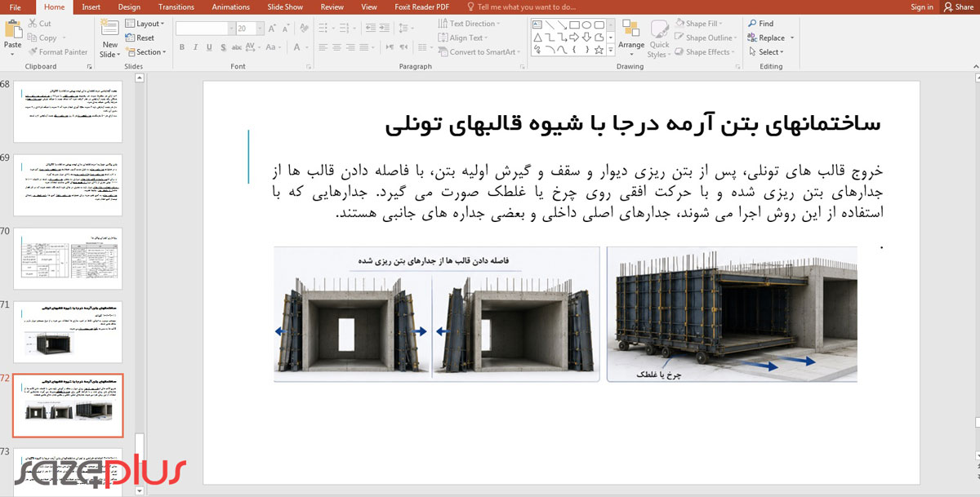Select the straight Line shape
This screenshot has height=497, width=980.
[550, 25]
